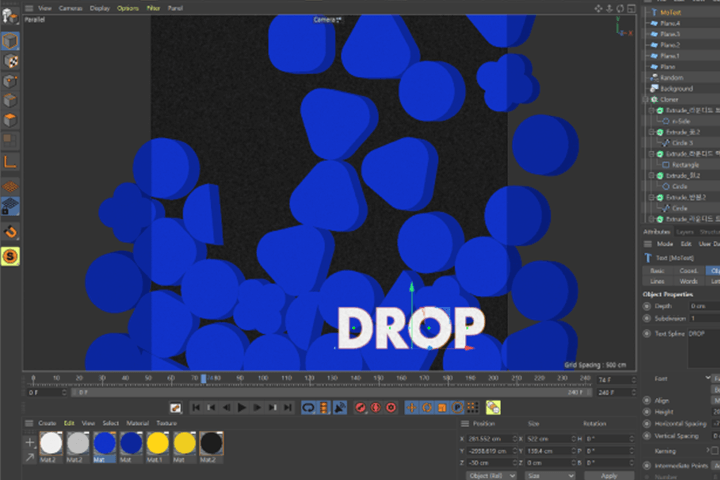Toggle Position keyframe recording icon
The image size is (720, 480).
[412, 407]
